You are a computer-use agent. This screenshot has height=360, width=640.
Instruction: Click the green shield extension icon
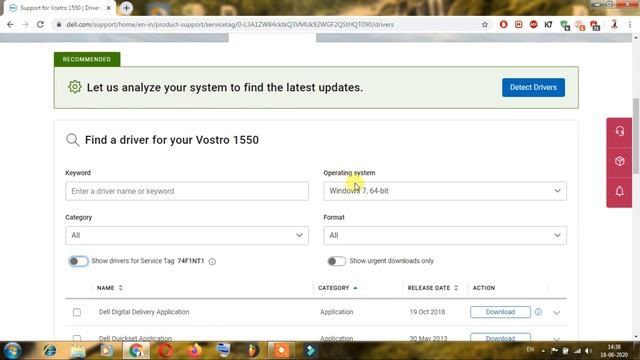point(565,25)
